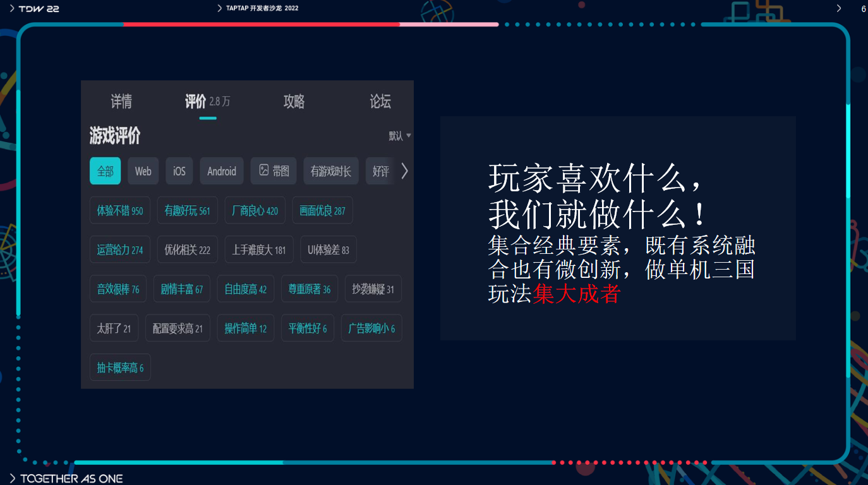The width and height of the screenshot is (868, 485).
Task: Click the chevron beside slide number 6
Action: (x=839, y=8)
